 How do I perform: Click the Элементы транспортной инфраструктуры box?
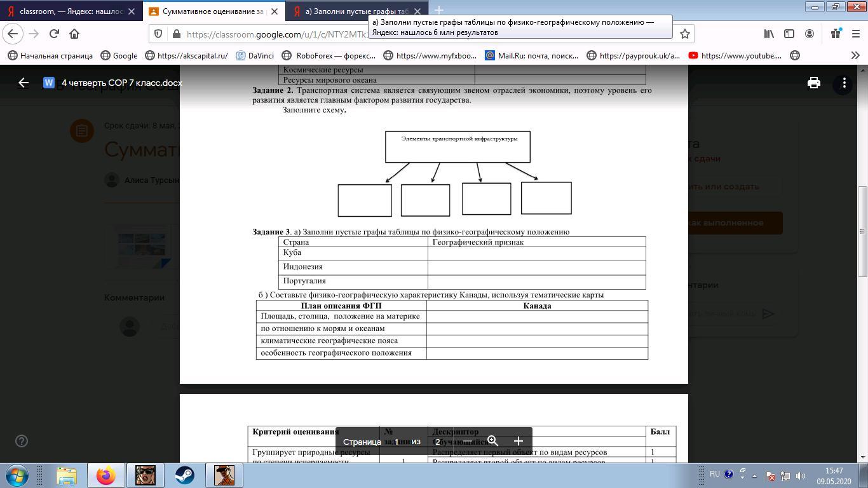[x=458, y=147]
